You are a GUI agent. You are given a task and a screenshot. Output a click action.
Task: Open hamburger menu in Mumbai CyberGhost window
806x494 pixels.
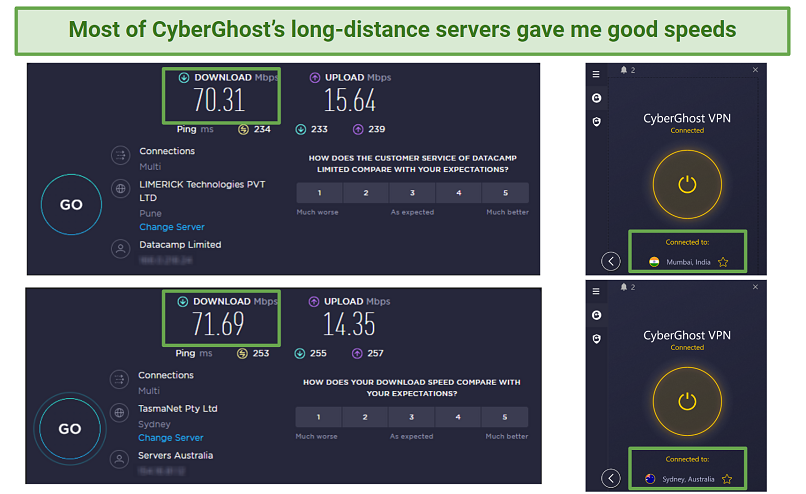(596, 74)
